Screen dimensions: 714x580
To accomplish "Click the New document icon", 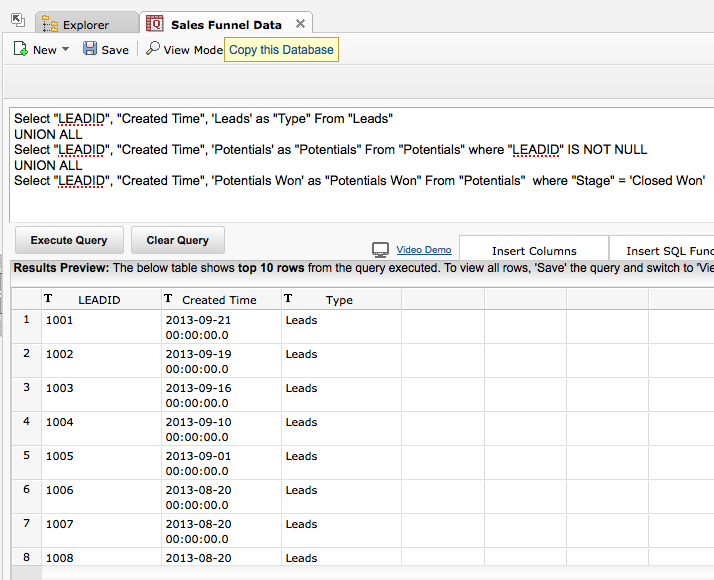I will tap(20, 49).
